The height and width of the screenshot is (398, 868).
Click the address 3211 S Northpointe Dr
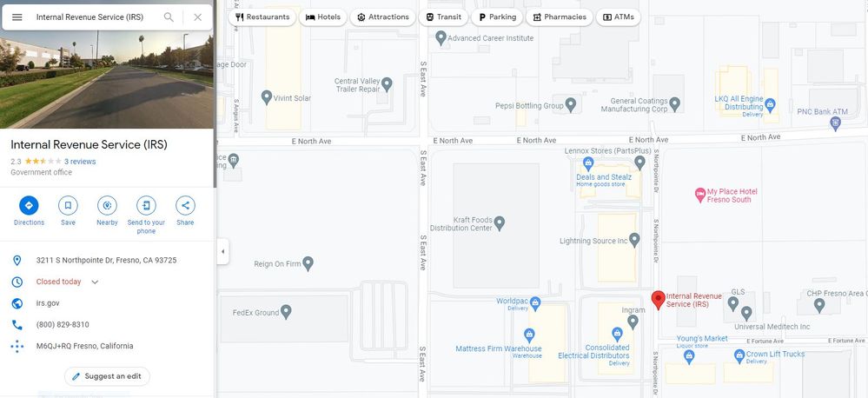pyautogui.click(x=106, y=260)
